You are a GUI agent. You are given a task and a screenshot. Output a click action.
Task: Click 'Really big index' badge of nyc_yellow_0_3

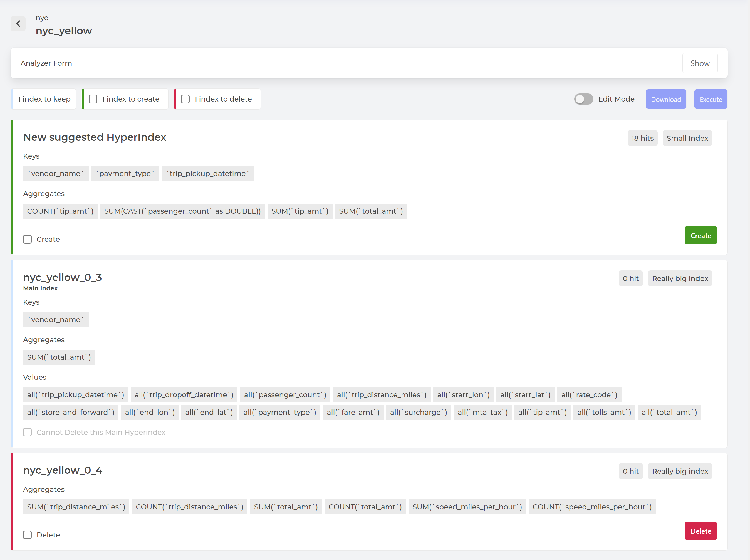(680, 279)
